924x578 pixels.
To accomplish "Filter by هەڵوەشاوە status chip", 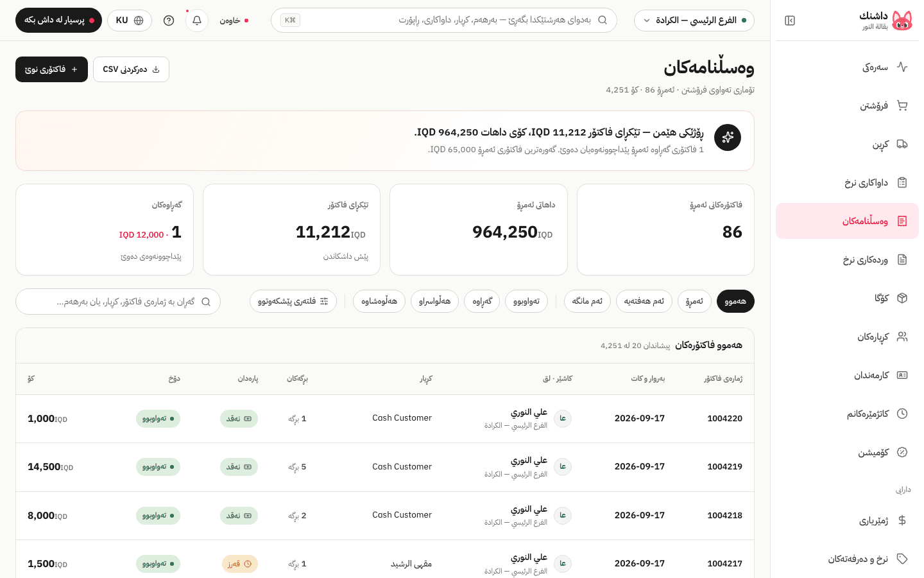I will (379, 301).
